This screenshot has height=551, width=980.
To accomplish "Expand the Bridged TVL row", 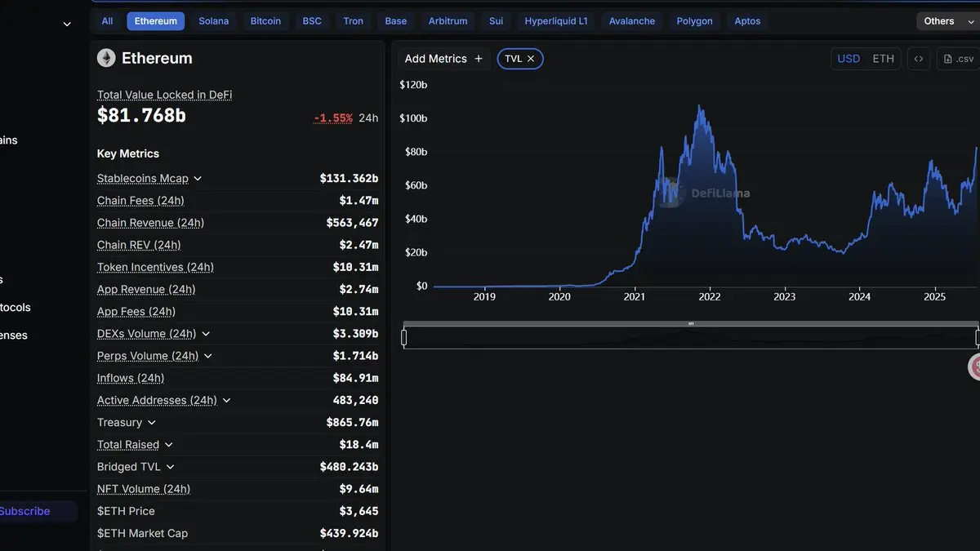I will click(170, 467).
